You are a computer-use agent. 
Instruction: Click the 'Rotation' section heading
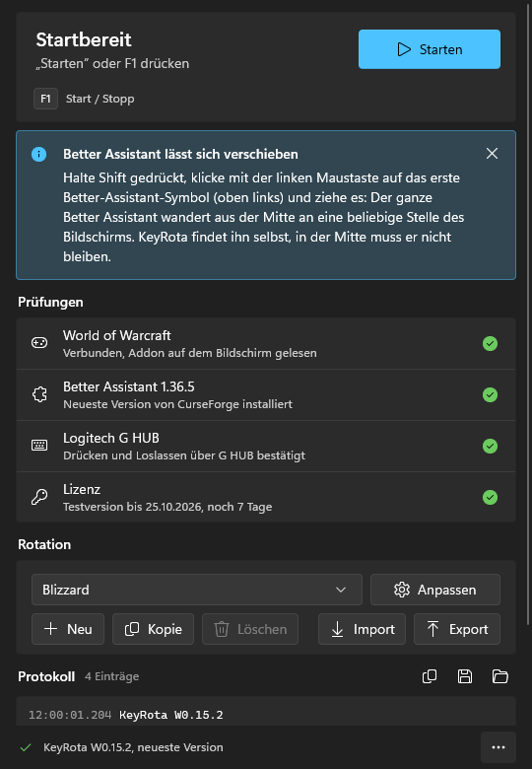tap(44, 544)
